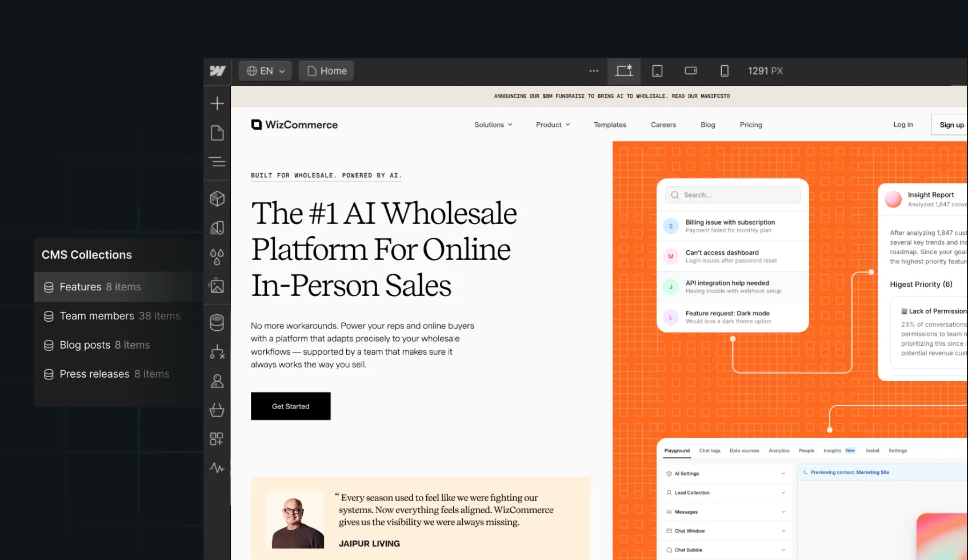Expand the Lead Collection section

726,493
